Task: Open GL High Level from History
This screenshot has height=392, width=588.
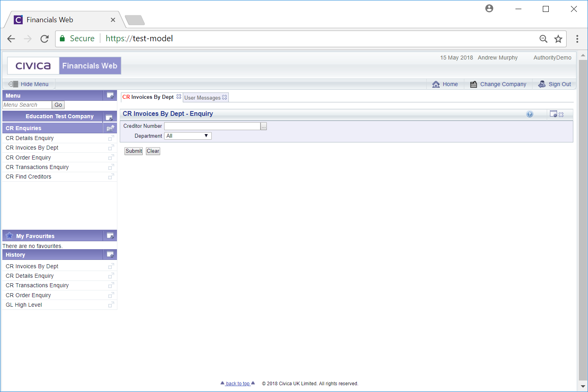Action: pyautogui.click(x=24, y=305)
